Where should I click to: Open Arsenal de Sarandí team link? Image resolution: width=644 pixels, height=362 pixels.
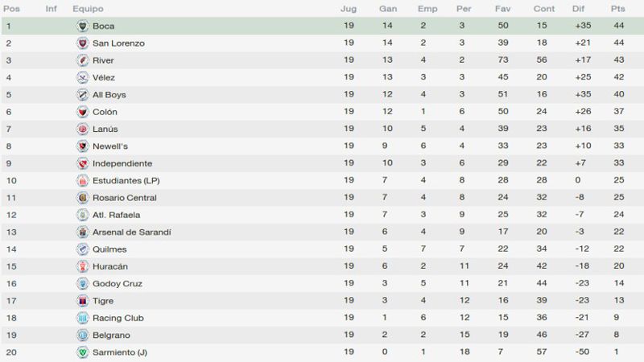pos(132,232)
